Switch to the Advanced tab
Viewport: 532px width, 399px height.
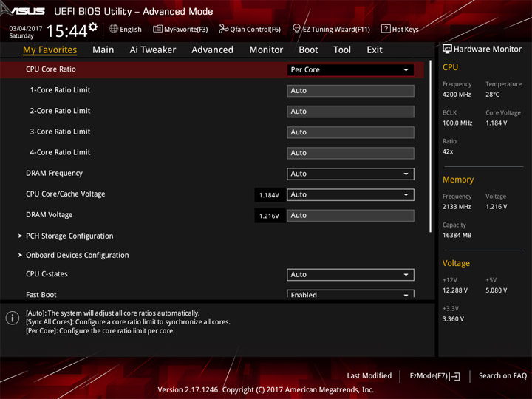click(212, 50)
